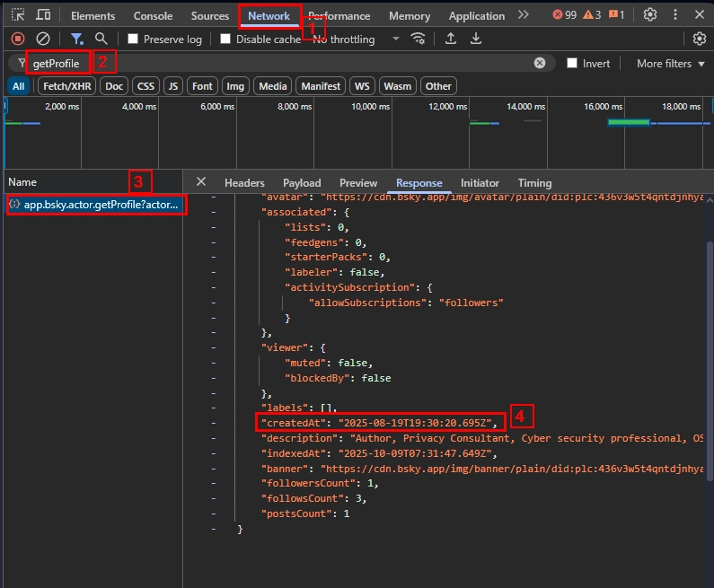Show more DevTools tabs chevron
Viewport: 714px width, 588px height.
(x=524, y=15)
